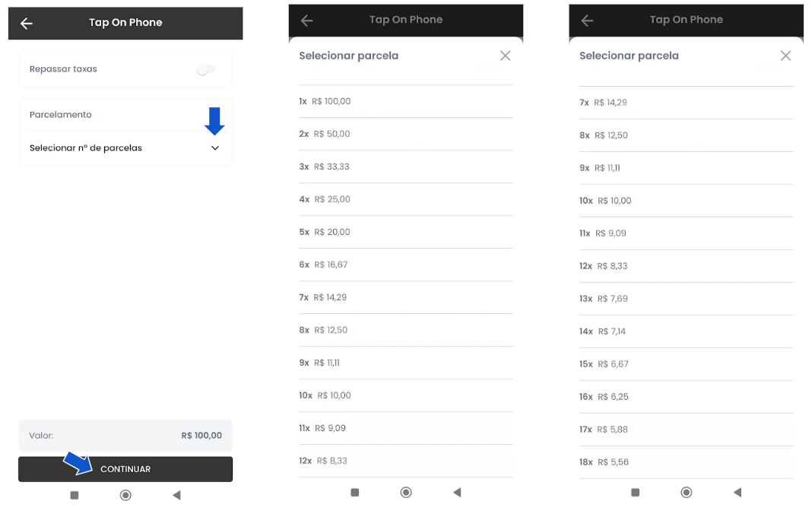
Task: Tap the Android square recents icon on left screen
Action: [x=75, y=495]
